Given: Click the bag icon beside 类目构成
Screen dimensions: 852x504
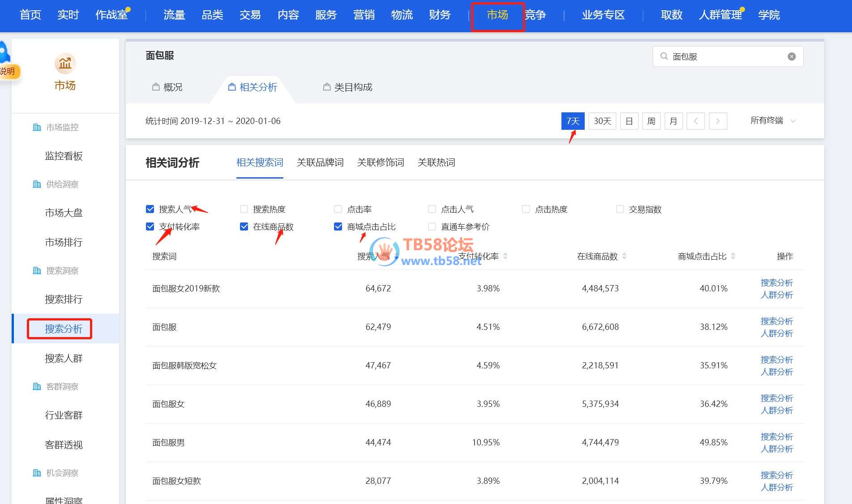Looking at the screenshot, I should click(x=327, y=87).
